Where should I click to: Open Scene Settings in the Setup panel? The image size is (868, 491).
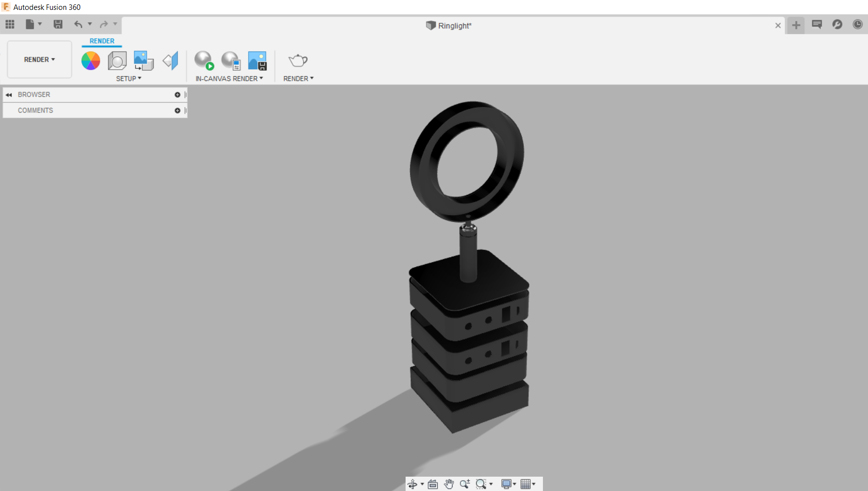(x=117, y=61)
